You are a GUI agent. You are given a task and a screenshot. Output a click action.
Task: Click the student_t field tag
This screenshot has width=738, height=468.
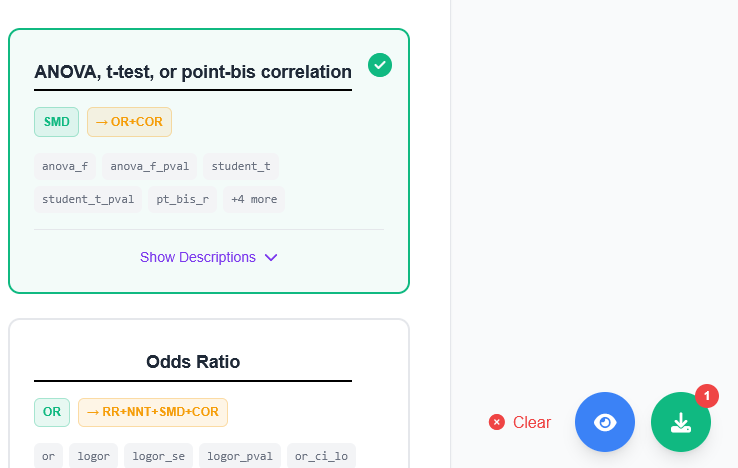[x=241, y=166]
